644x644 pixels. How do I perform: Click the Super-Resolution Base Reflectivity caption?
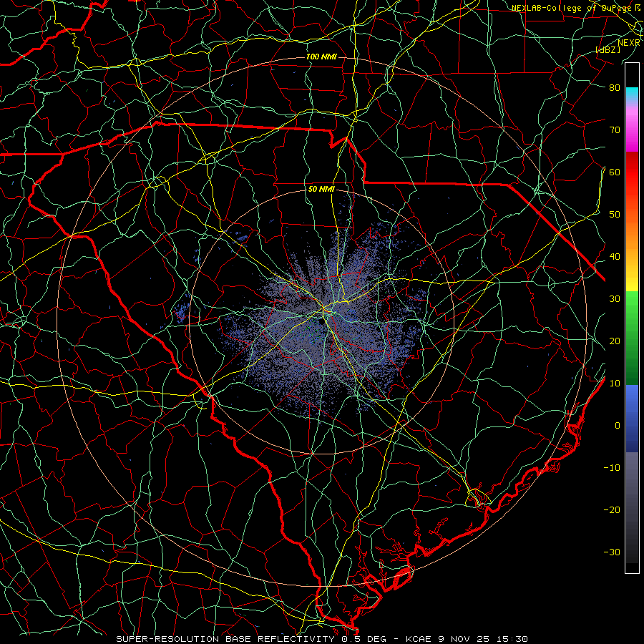[x=225, y=639]
